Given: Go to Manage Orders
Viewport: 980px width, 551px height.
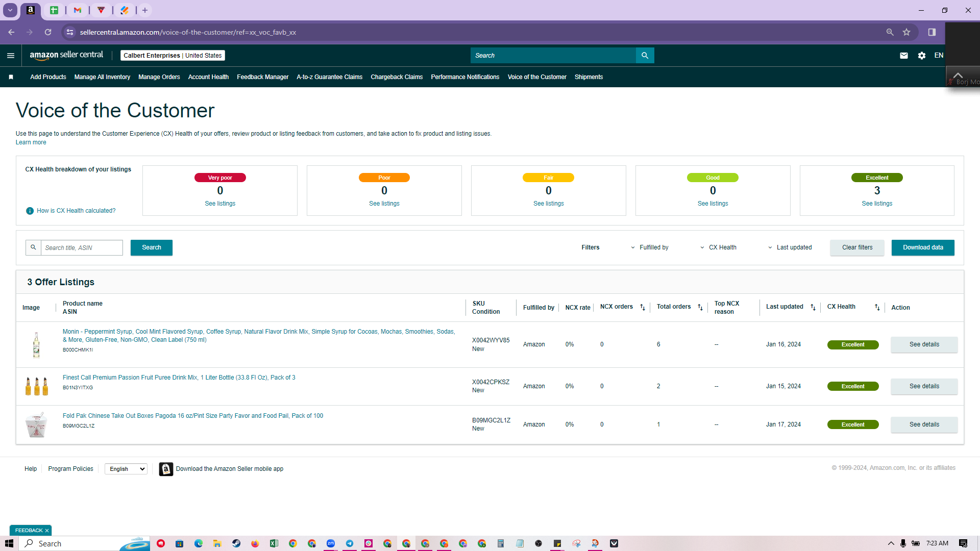Looking at the screenshot, I should 159,77.
